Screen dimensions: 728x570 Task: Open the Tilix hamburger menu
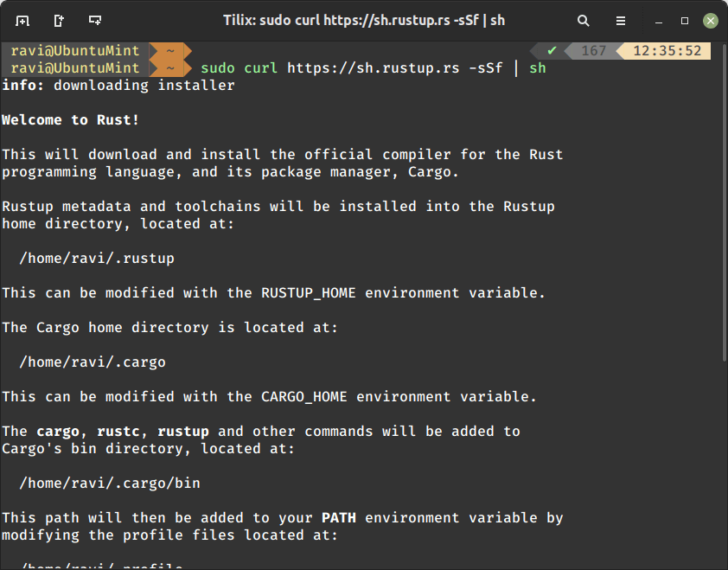click(621, 21)
